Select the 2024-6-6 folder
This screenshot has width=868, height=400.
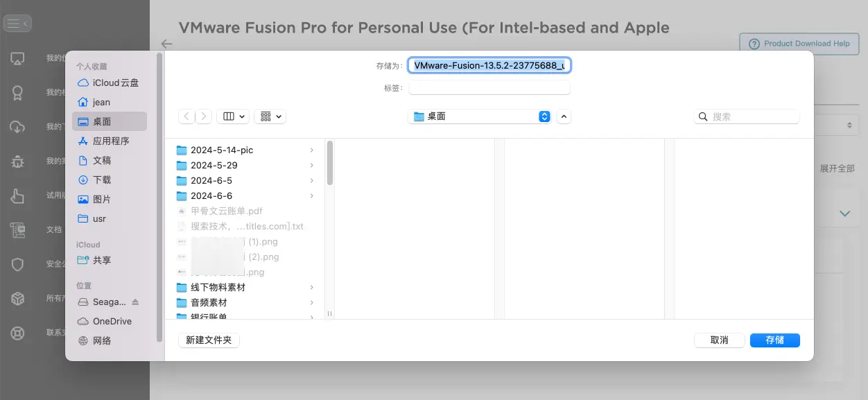pos(211,195)
